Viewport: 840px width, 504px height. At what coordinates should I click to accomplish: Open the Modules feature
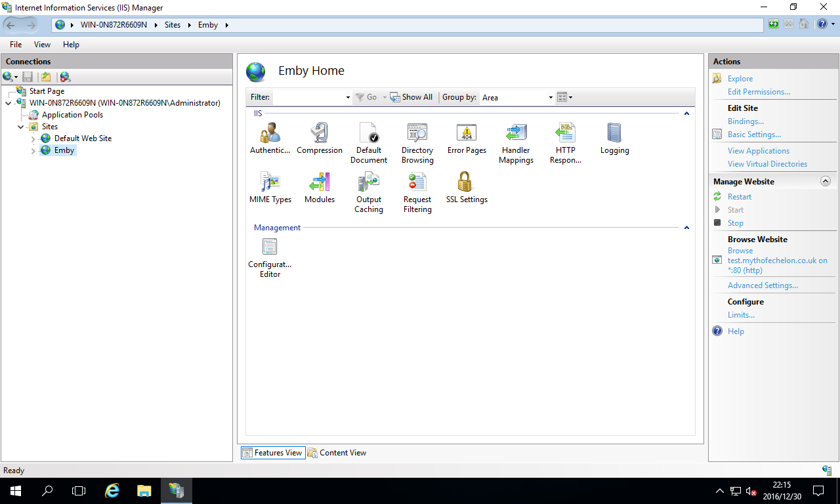(x=320, y=188)
